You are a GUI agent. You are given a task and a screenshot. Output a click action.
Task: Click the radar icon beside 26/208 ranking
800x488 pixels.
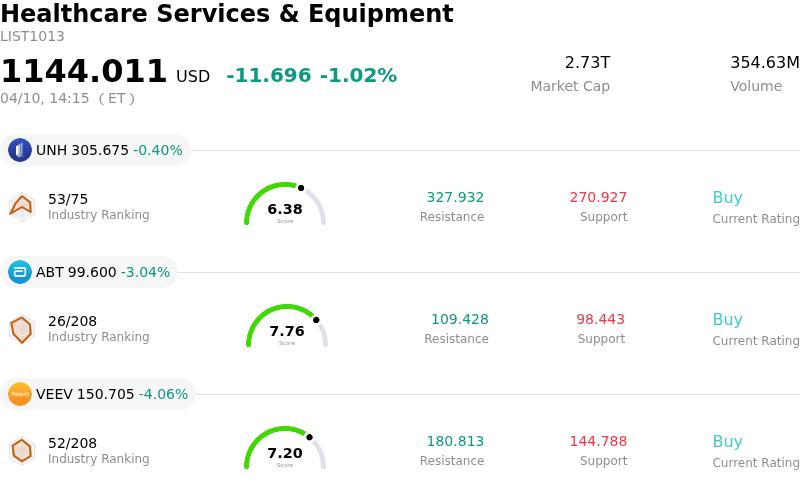[x=21, y=329]
